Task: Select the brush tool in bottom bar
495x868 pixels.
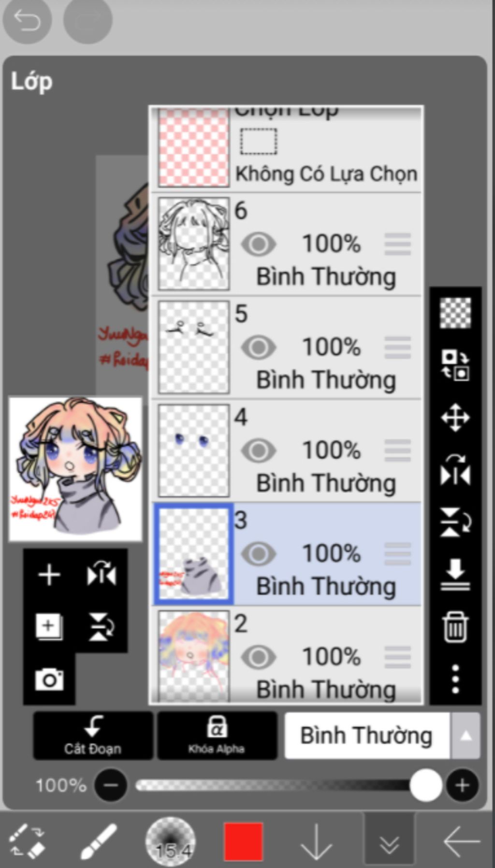Action: tap(98, 841)
